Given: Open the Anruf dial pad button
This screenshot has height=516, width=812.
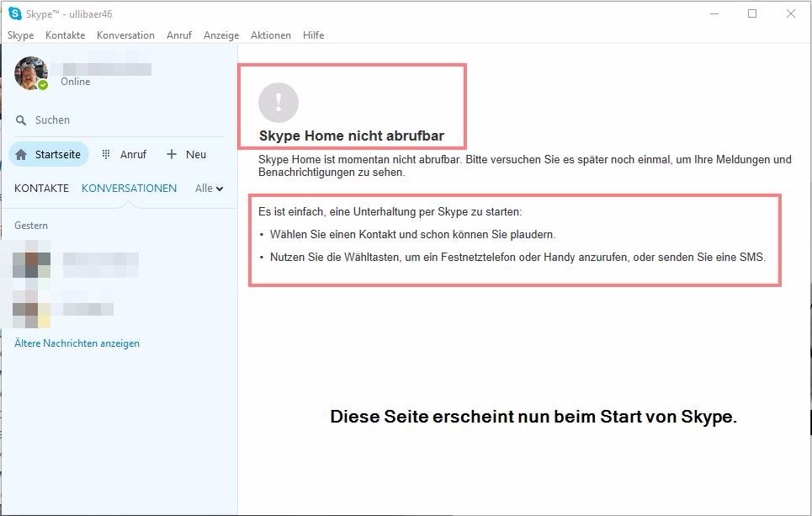Looking at the screenshot, I should pos(125,154).
